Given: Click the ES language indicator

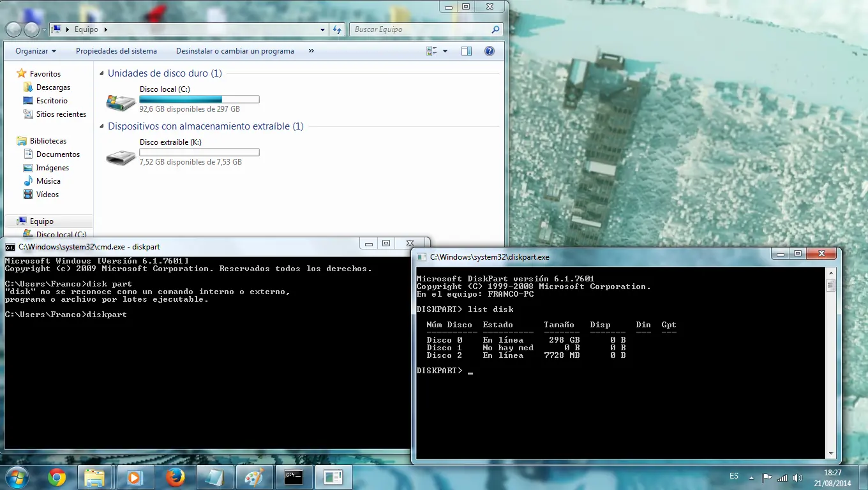Looking at the screenshot, I should 734,476.
